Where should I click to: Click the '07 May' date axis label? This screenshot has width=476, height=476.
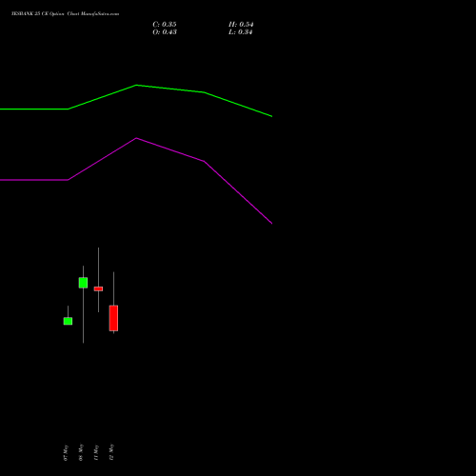[x=66, y=452]
